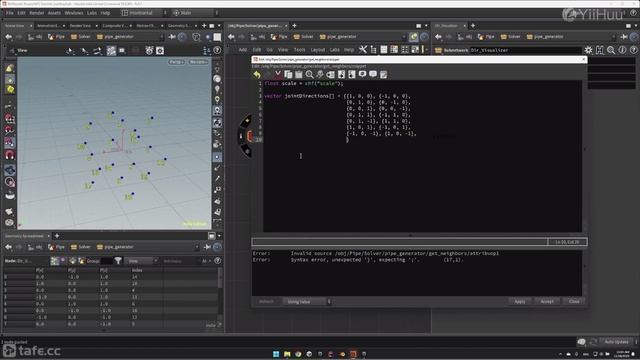Click the grid layout icon in network toolbar

coord(404,50)
